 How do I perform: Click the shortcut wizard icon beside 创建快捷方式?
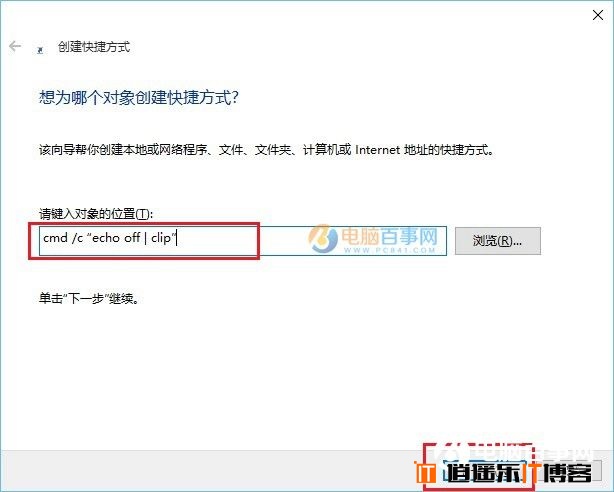click(x=40, y=50)
